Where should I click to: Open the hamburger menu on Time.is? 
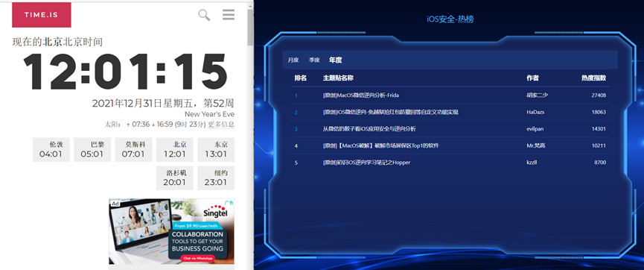pos(229,15)
